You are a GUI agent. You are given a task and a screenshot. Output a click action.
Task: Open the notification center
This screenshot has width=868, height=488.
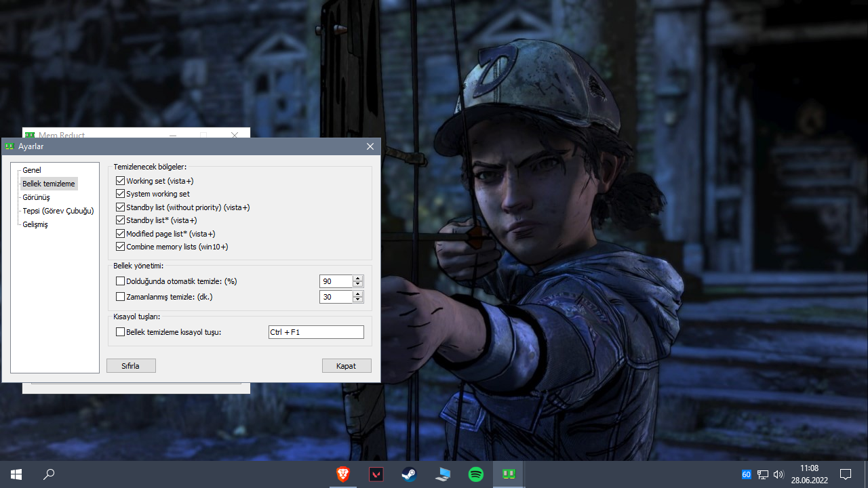[846, 474]
